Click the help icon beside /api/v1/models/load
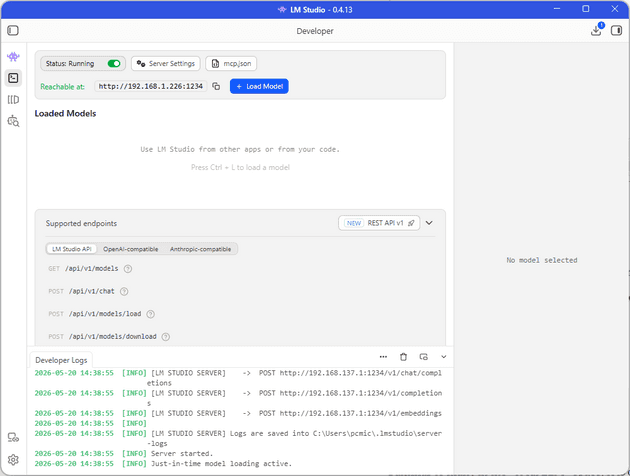 click(150, 314)
